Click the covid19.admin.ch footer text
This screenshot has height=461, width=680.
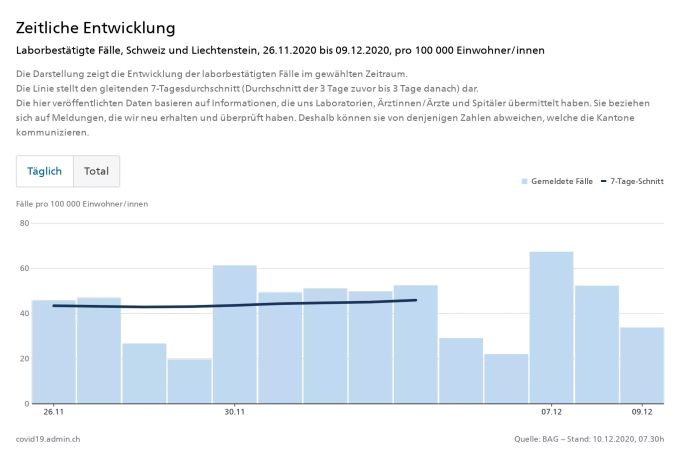(x=48, y=439)
